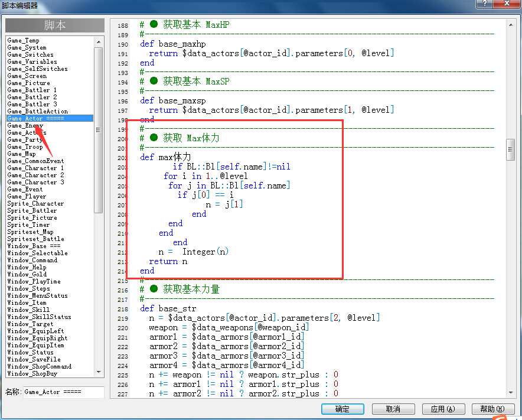Open the Window_EquipLeft script
This screenshot has width=522, height=420.
coord(35,331)
